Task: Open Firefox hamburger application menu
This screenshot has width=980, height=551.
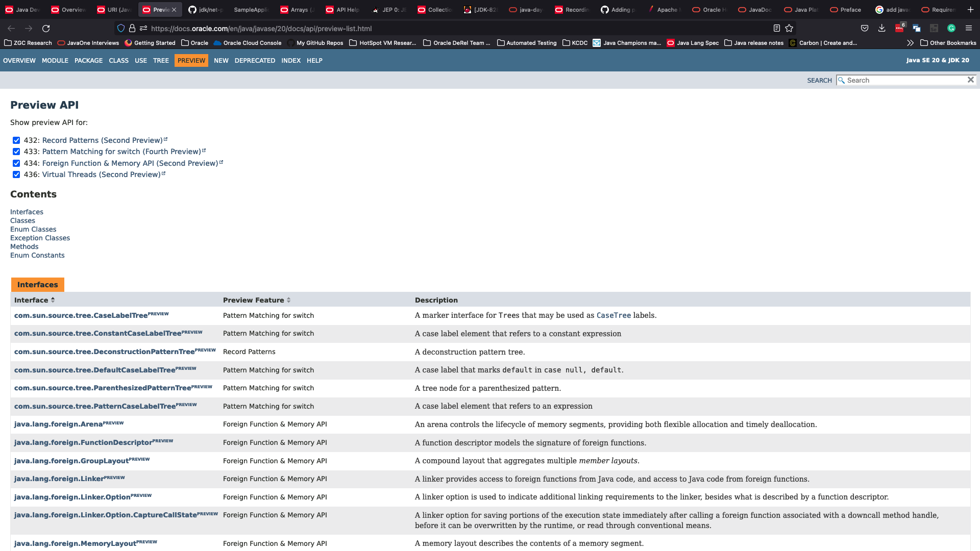Action: click(968, 29)
